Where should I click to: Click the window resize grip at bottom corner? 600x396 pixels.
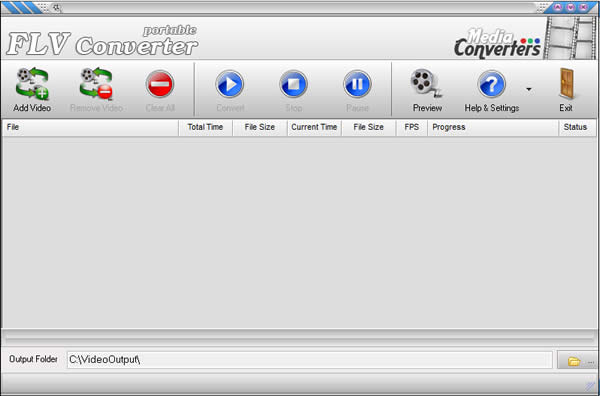[x=590, y=387]
